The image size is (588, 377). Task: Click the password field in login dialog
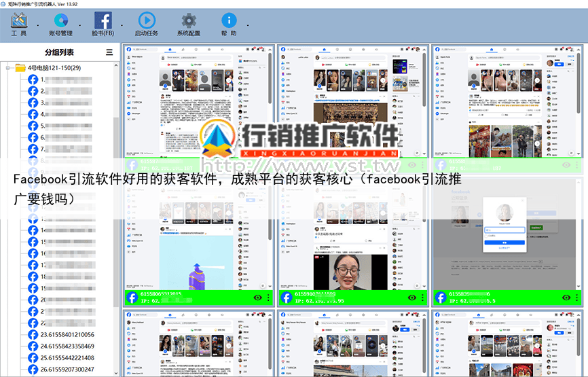(x=504, y=230)
